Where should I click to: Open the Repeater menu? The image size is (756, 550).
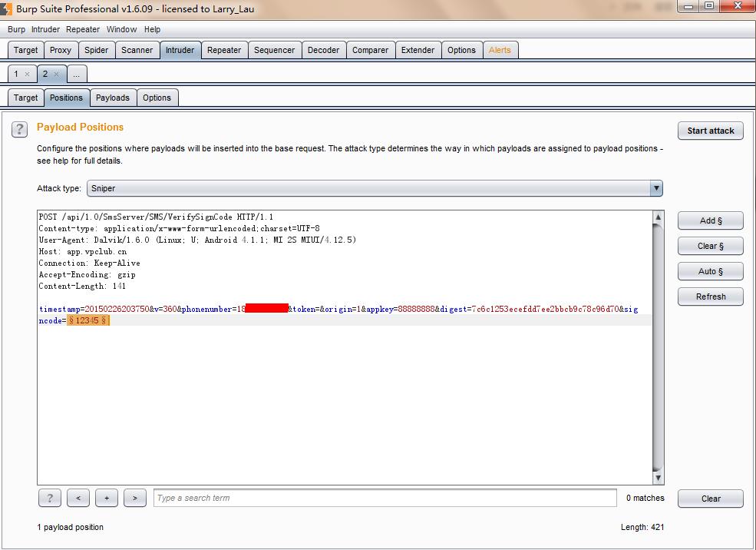coord(82,29)
